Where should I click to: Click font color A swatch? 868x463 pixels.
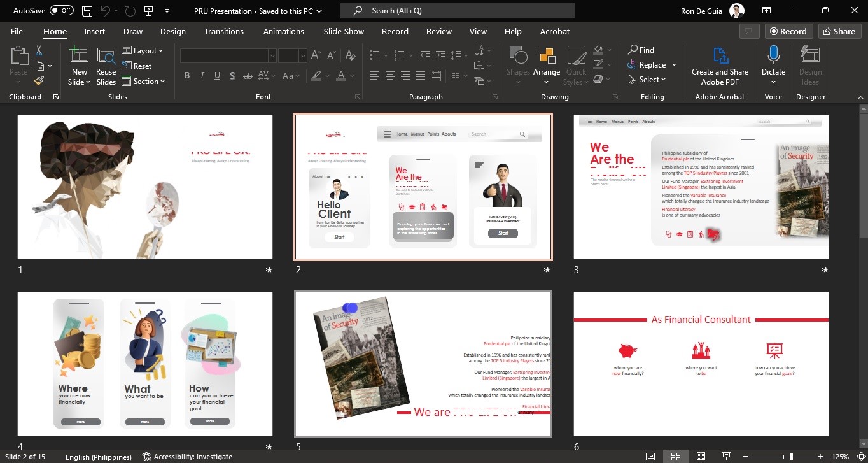pyautogui.click(x=341, y=76)
